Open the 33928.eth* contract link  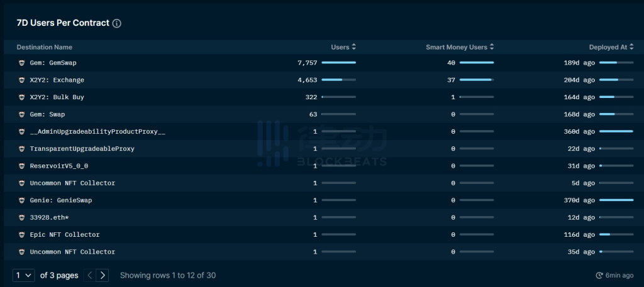[x=49, y=217]
